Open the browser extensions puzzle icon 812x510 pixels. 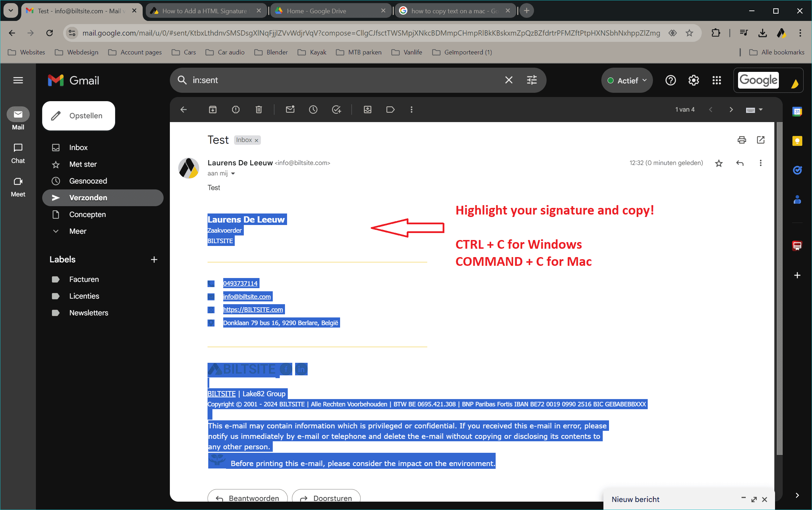point(716,33)
